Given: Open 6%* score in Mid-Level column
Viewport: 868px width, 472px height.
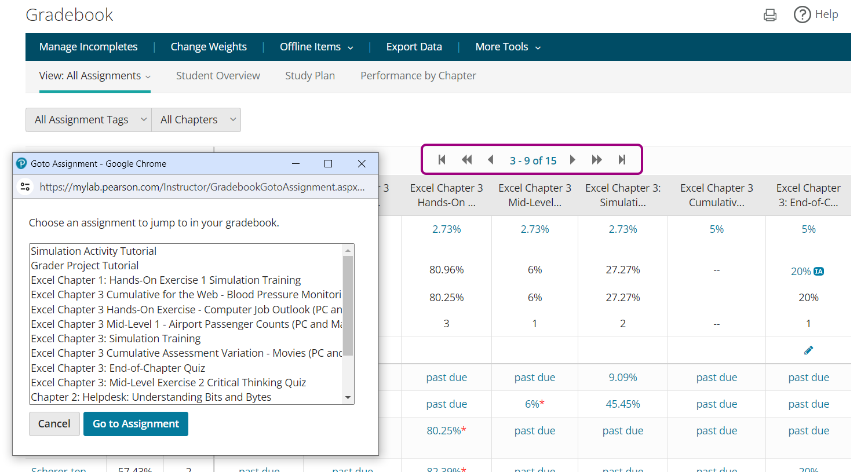Looking at the screenshot, I should (x=535, y=404).
